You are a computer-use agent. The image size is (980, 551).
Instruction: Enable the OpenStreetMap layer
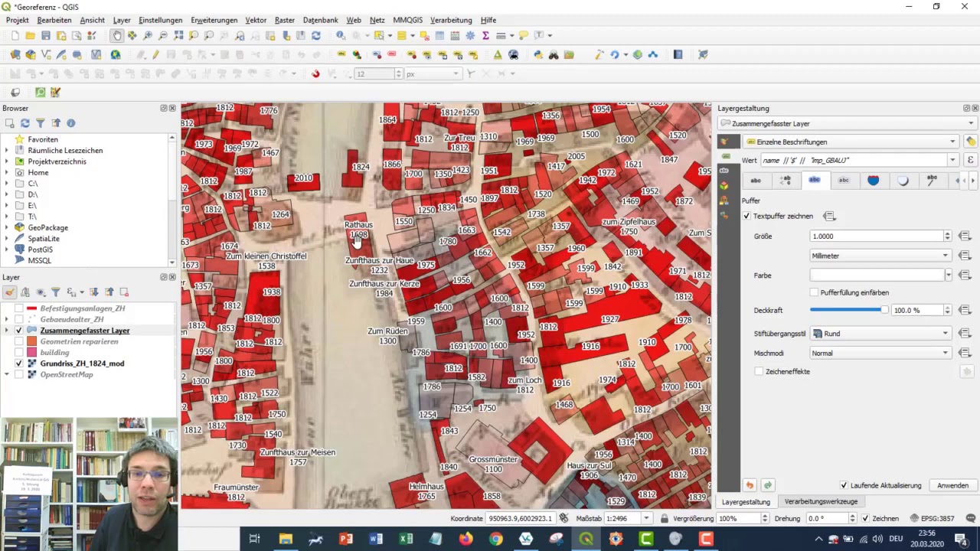coord(19,374)
